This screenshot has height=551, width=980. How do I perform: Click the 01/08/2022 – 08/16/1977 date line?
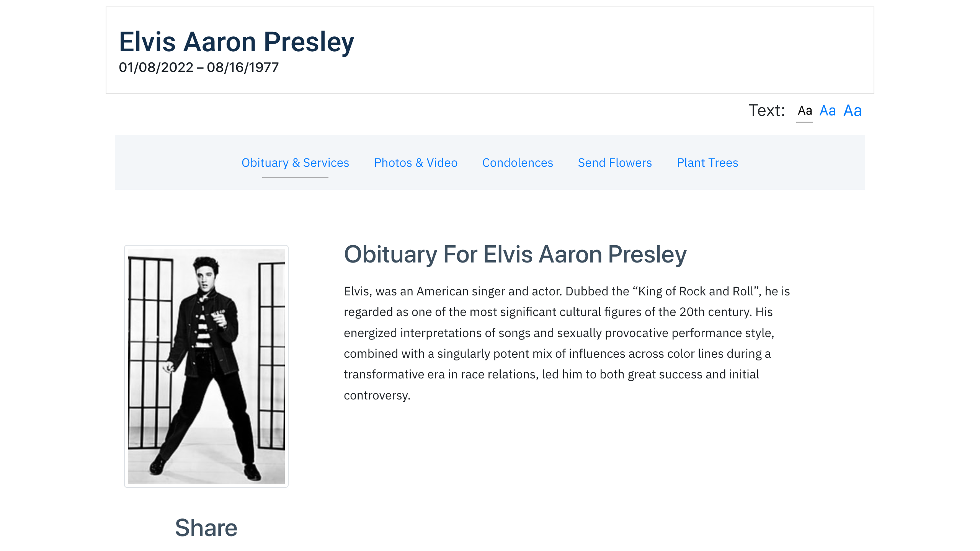click(199, 67)
